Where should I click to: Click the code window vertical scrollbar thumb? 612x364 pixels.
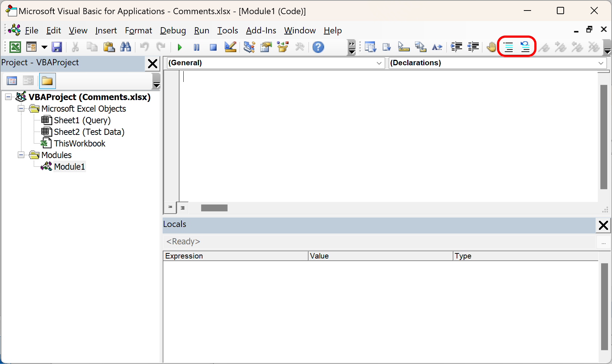(604, 137)
